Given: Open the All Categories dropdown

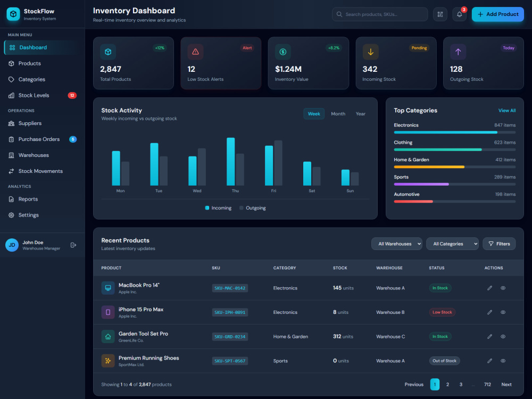Looking at the screenshot, I should (452, 244).
